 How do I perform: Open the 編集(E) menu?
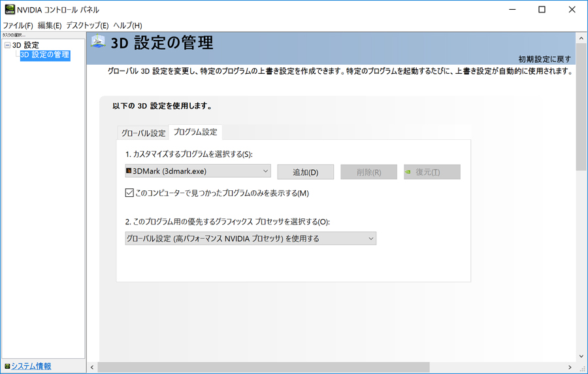[50, 25]
